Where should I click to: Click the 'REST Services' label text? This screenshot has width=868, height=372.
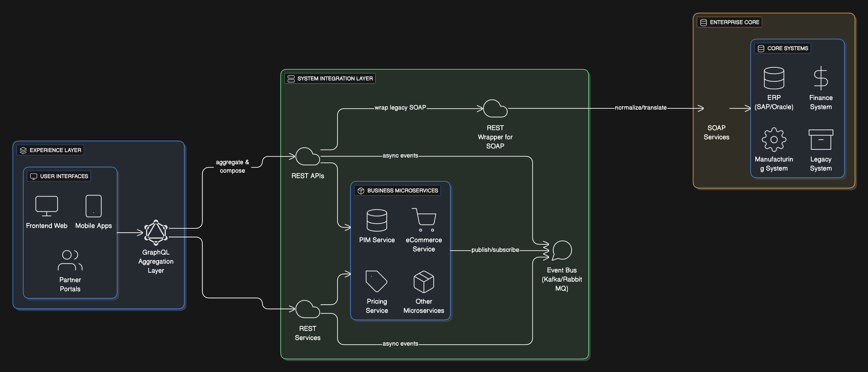(308, 333)
